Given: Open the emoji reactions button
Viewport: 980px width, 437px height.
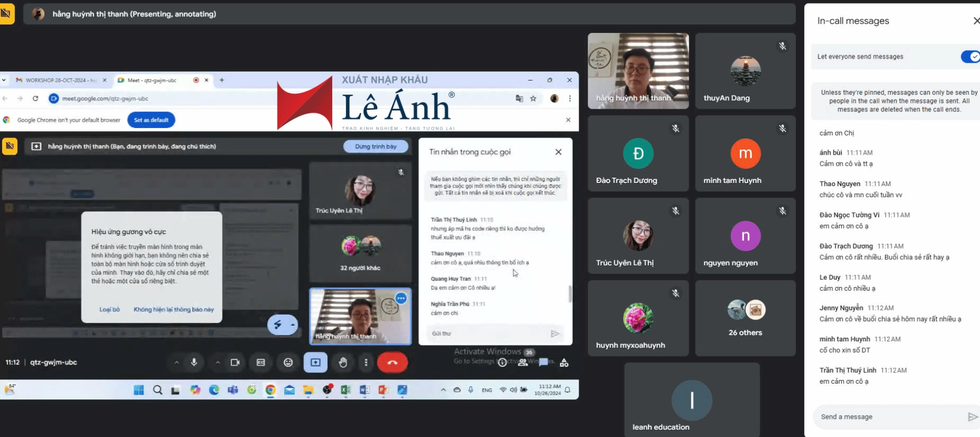Looking at the screenshot, I should (x=288, y=362).
